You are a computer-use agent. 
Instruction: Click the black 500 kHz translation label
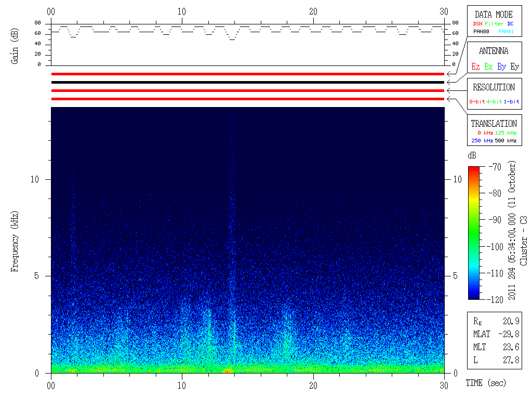click(x=506, y=140)
